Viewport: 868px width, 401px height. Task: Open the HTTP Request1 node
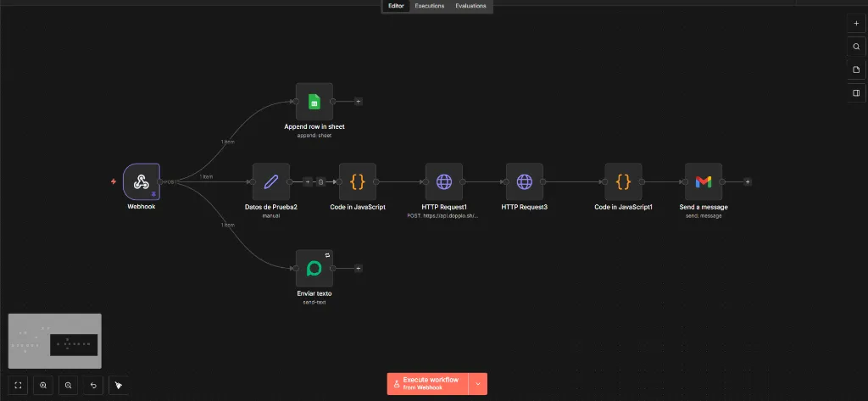[444, 181]
